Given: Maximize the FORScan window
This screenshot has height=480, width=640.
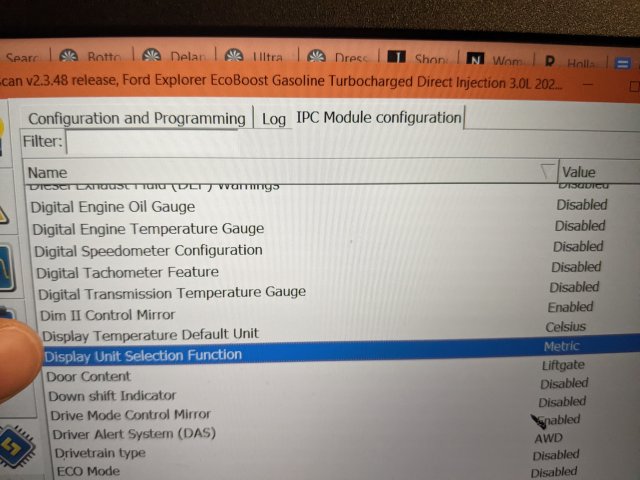Looking at the screenshot, I should point(634,86).
